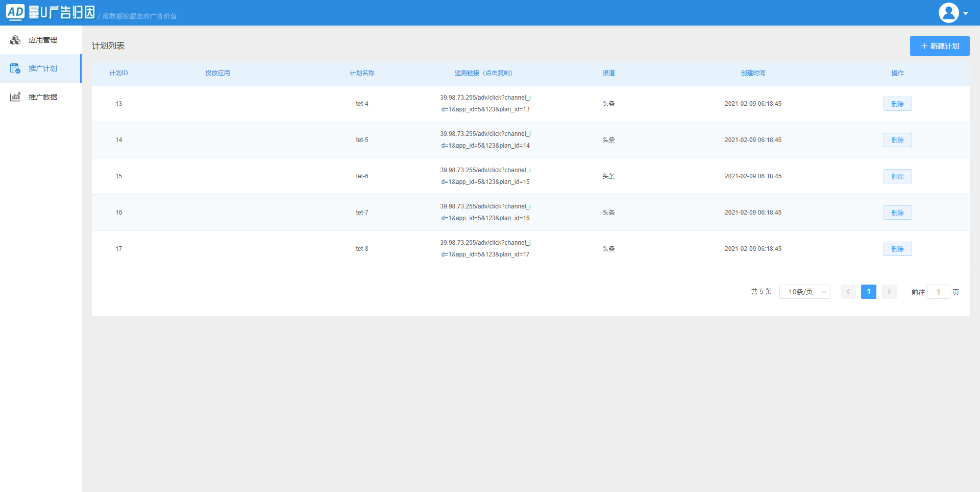Click the 新建计划 button
Image resolution: width=980 pixels, height=492 pixels.
939,46
